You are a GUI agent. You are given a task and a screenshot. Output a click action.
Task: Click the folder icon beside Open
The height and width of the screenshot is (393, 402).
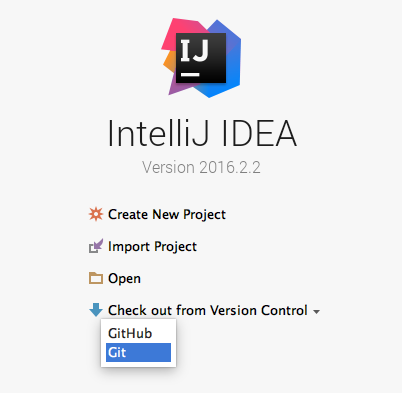96,278
